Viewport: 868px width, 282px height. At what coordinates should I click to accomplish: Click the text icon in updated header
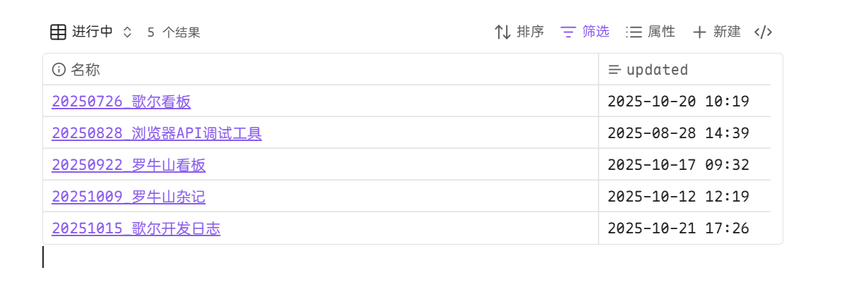click(615, 70)
